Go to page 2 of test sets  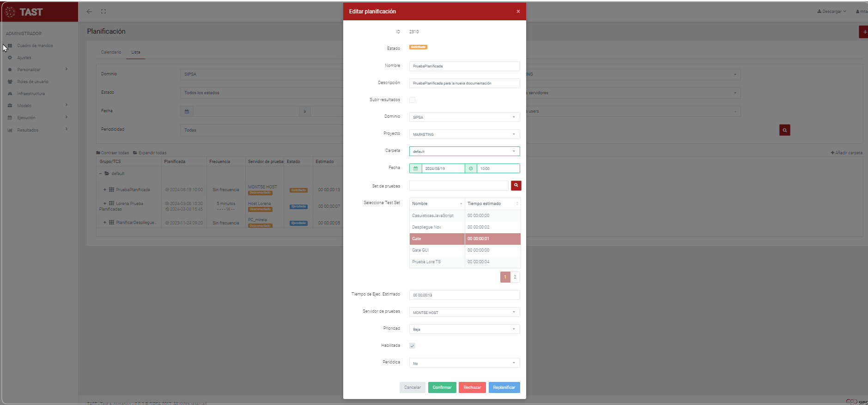515,277
